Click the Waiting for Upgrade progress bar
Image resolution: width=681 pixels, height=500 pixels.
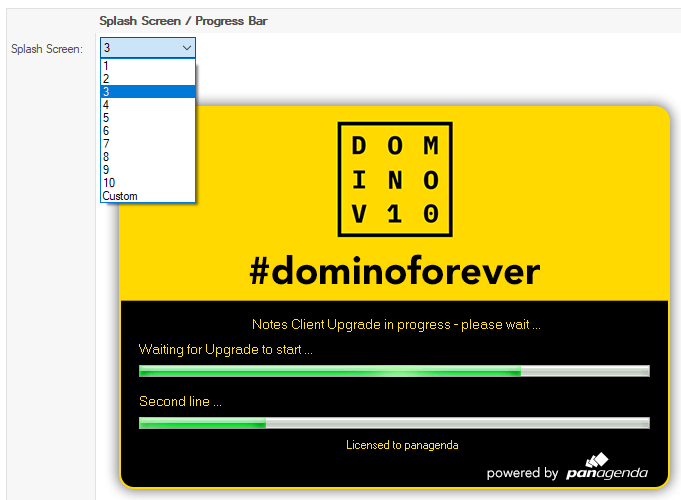coord(394,371)
